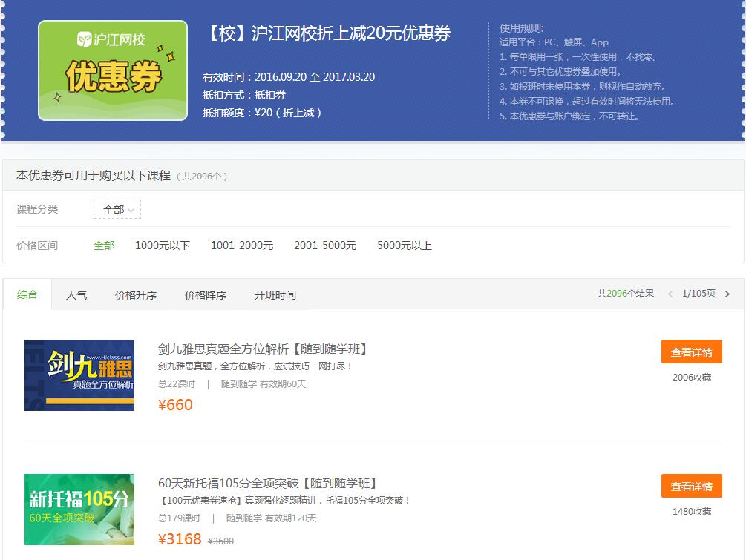The image size is (746, 560).
Task: Sort by 开班时间 tab
Action: pos(275,295)
